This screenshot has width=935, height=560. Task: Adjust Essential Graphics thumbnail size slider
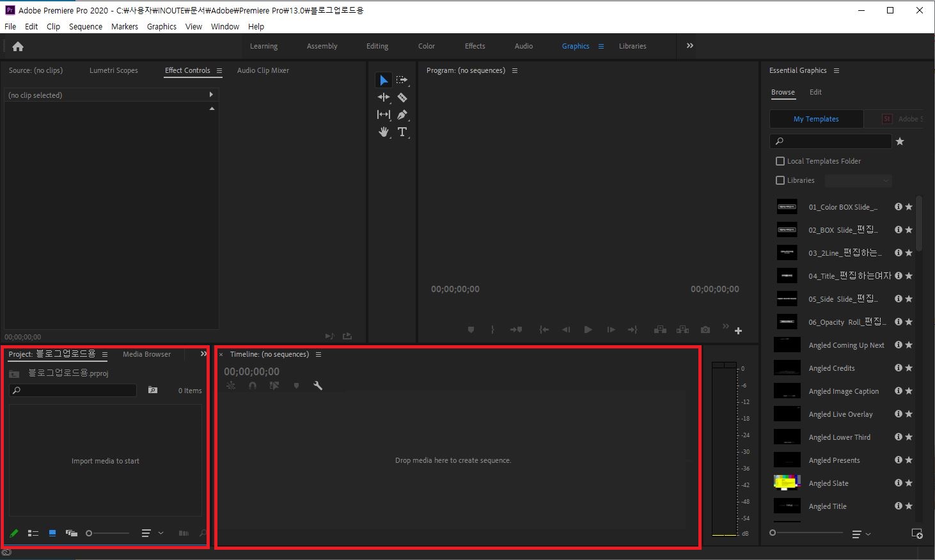(806, 533)
